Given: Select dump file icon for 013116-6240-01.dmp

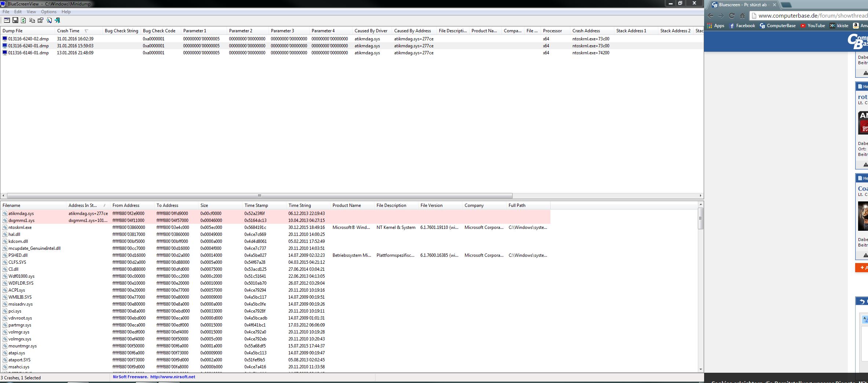Looking at the screenshot, I should coord(5,46).
